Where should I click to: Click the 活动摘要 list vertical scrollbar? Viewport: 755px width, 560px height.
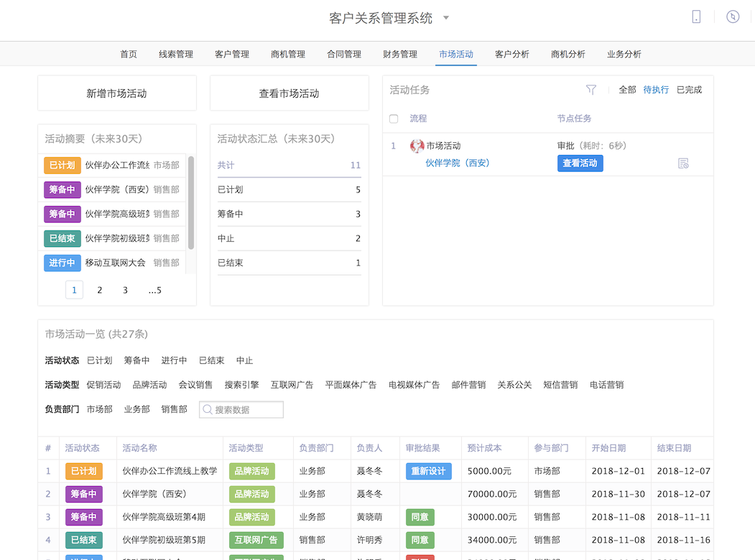pos(191,202)
